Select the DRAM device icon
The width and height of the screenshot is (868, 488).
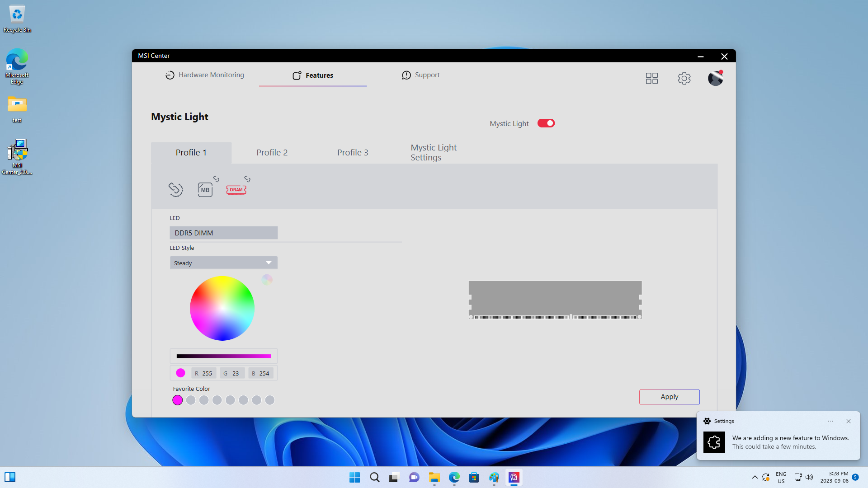click(x=236, y=190)
